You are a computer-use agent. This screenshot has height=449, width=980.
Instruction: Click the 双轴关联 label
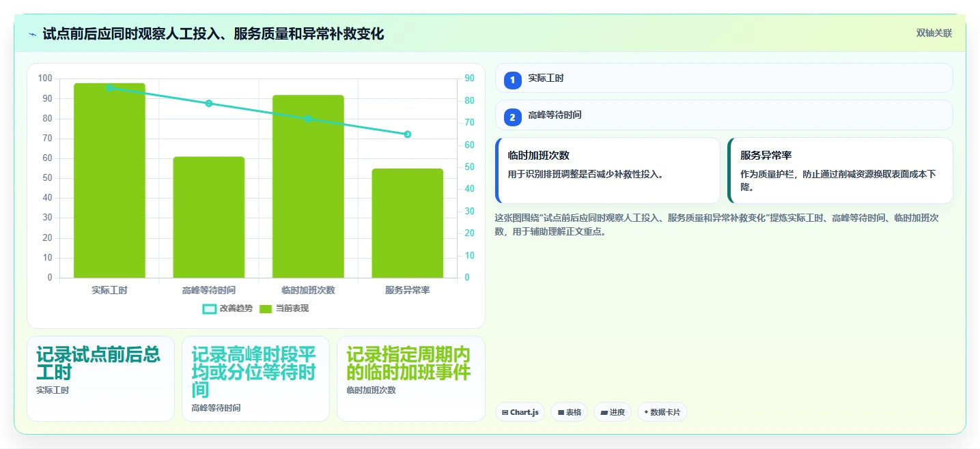coord(934,33)
